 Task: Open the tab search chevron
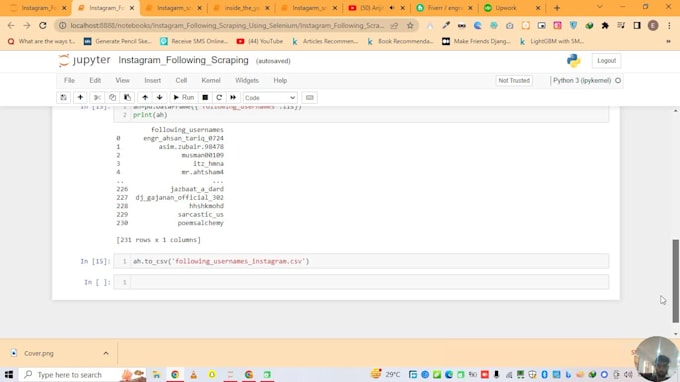(600, 7)
